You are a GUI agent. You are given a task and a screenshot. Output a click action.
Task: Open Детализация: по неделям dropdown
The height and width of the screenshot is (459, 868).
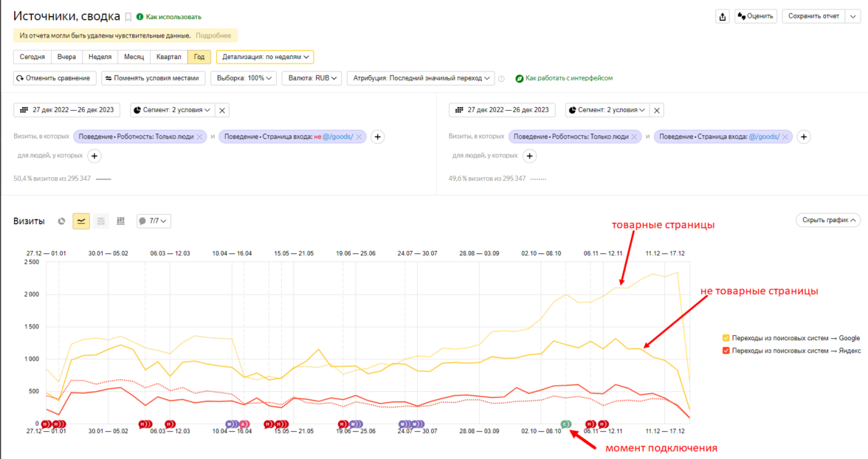click(265, 57)
